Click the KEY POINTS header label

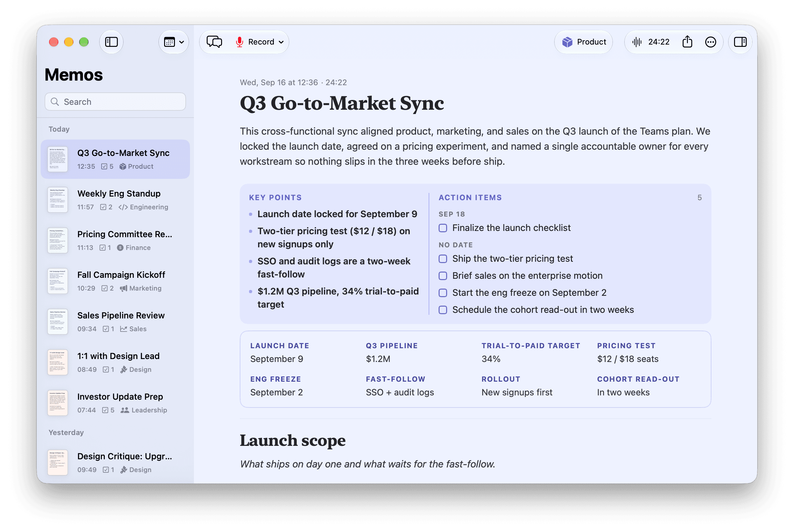(x=275, y=198)
